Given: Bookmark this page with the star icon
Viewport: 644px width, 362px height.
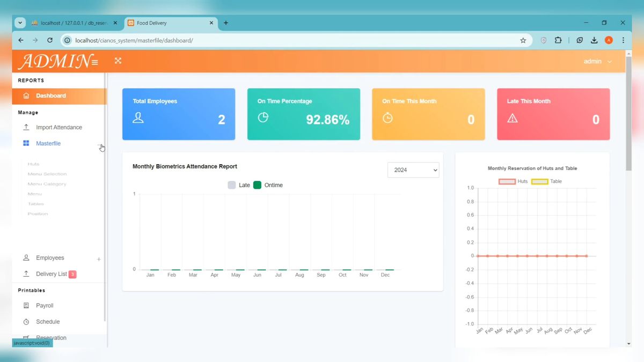Looking at the screenshot, I should (x=523, y=40).
